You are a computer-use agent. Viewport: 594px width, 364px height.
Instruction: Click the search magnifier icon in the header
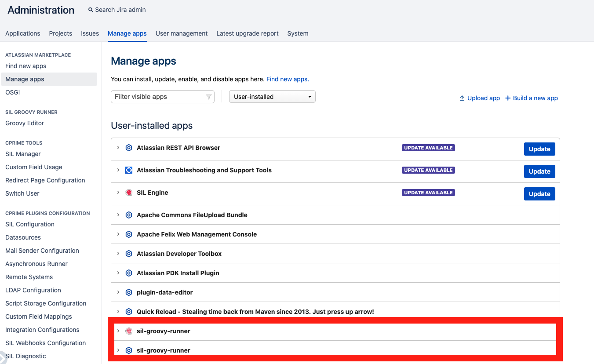click(x=91, y=10)
